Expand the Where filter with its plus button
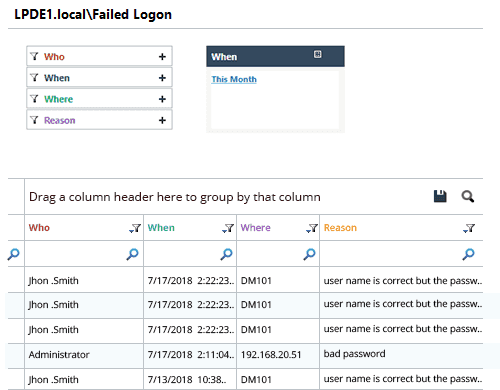 click(162, 99)
